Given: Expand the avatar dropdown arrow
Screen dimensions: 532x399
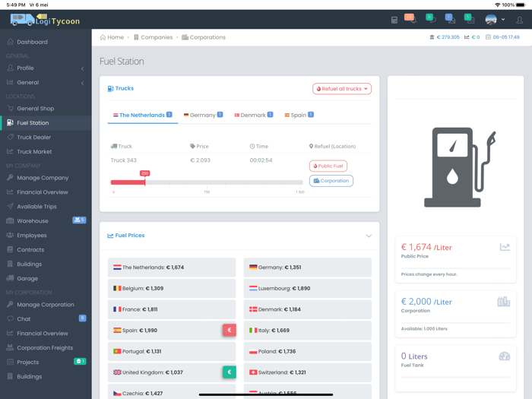Looking at the screenshot, I should tap(503, 20).
